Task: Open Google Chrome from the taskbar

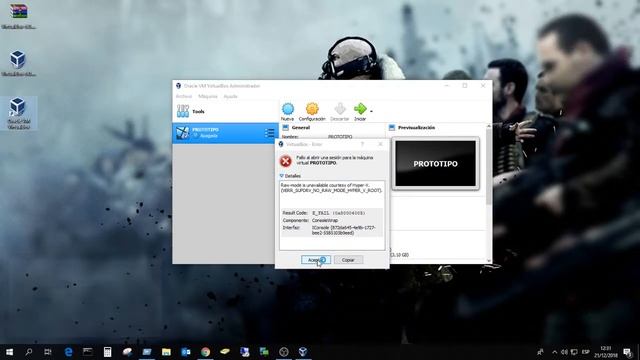Action: (205, 352)
